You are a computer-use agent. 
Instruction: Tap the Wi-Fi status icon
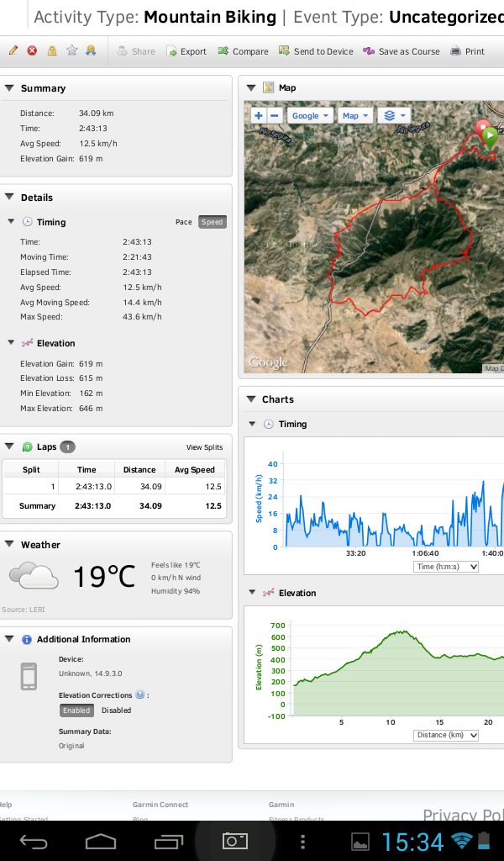coord(462,841)
